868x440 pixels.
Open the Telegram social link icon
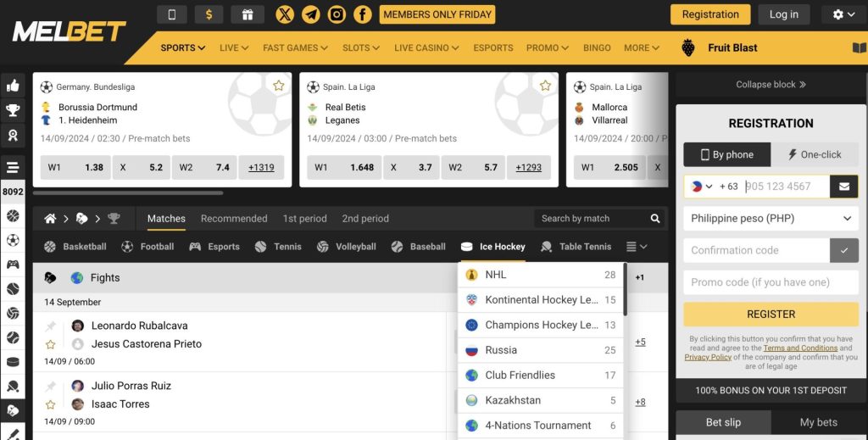[311, 14]
